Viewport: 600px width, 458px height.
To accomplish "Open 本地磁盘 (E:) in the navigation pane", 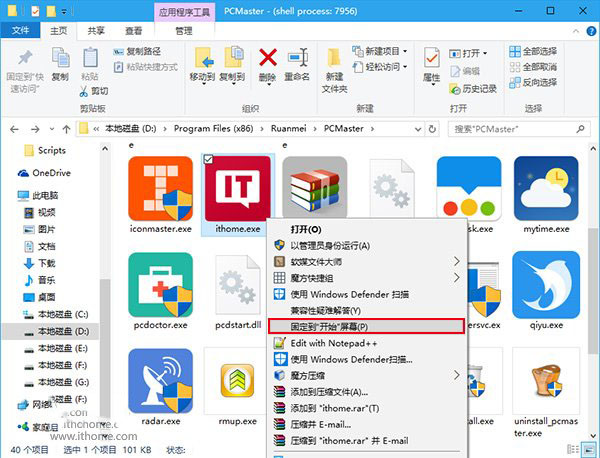I will tap(55, 348).
